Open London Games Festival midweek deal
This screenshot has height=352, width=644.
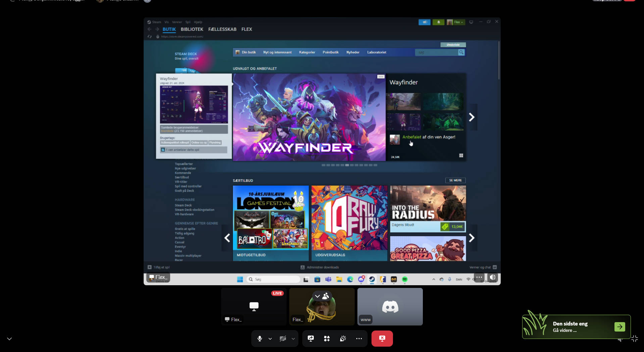click(271, 223)
